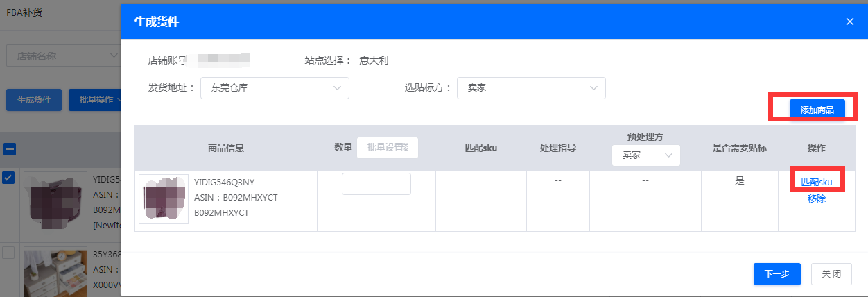Toggle the select-all checkbox in table header
This screenshot has width=868, height=297.
(10, 148)
